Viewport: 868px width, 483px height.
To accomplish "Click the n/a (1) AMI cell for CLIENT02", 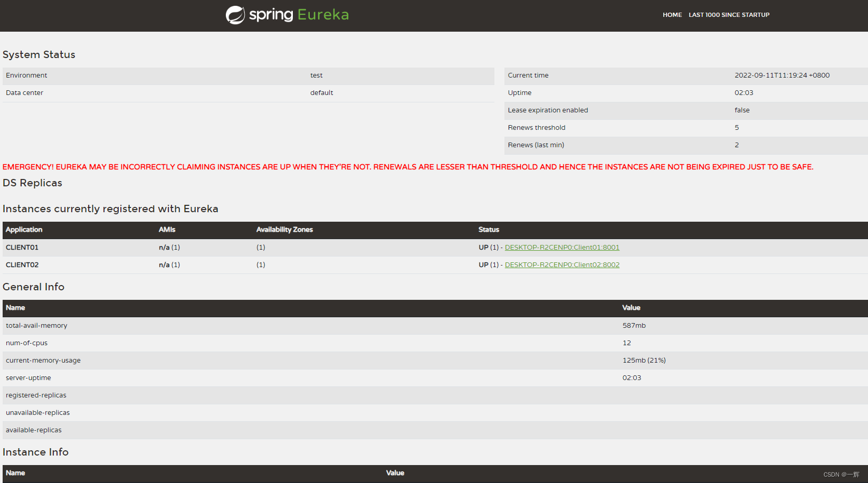I will 169,264.
